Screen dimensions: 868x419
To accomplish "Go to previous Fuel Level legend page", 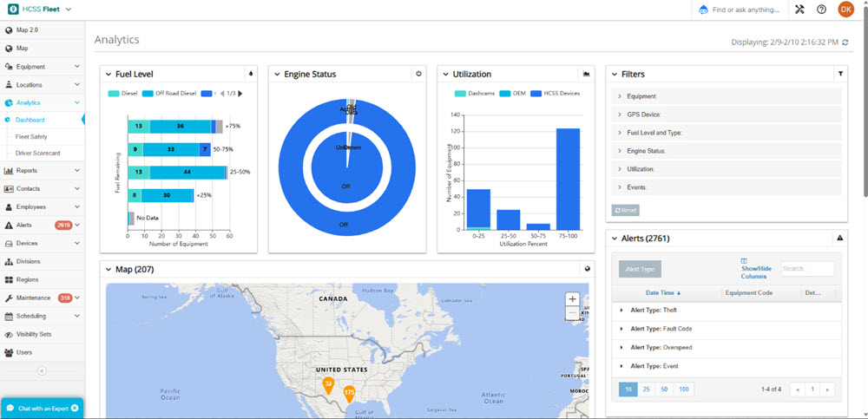I will coord(222,94).
